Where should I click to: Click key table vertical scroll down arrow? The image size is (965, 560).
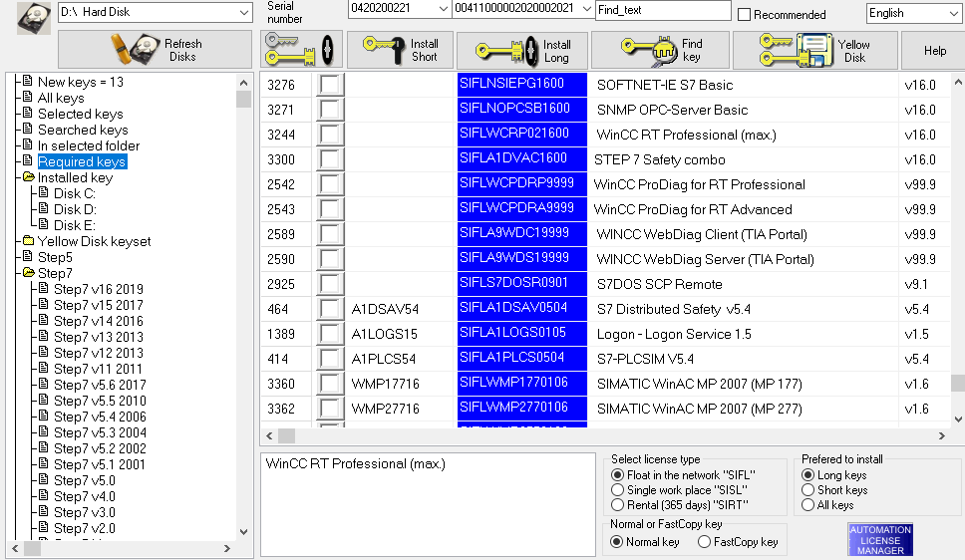[x=958, y=420]
